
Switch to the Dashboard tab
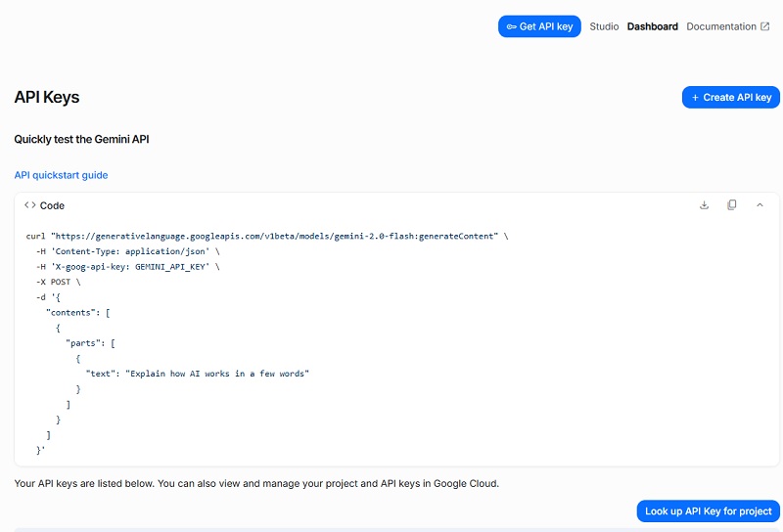652,27
